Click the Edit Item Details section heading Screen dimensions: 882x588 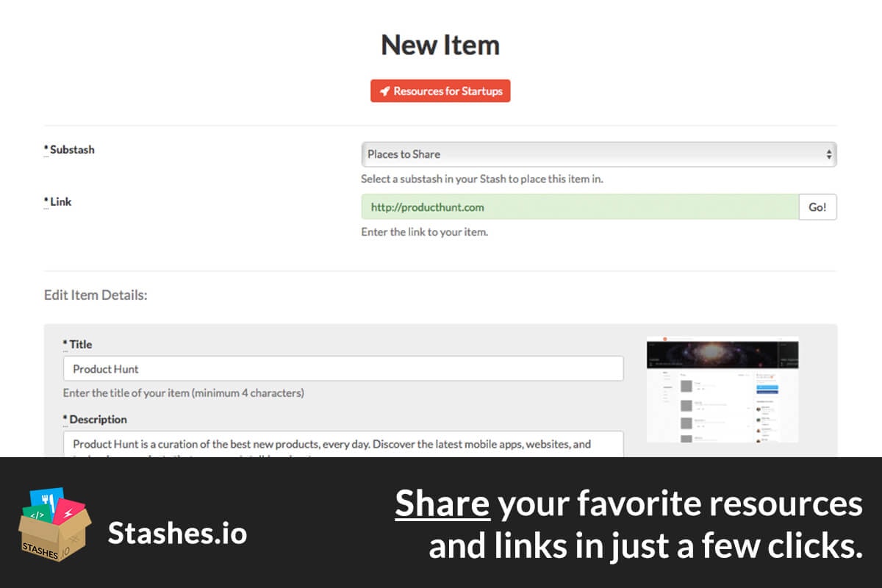tap(96, 295)
